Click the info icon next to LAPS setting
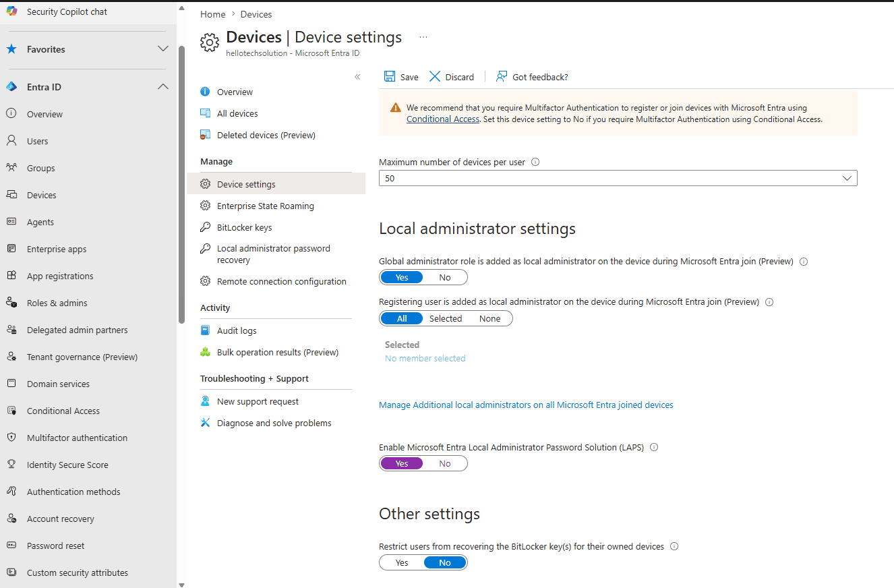 point(654,447)
